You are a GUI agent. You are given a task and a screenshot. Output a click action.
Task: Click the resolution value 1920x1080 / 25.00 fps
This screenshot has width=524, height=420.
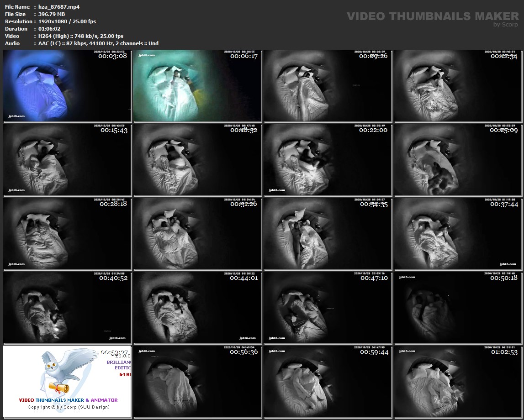tap(67, 21)
